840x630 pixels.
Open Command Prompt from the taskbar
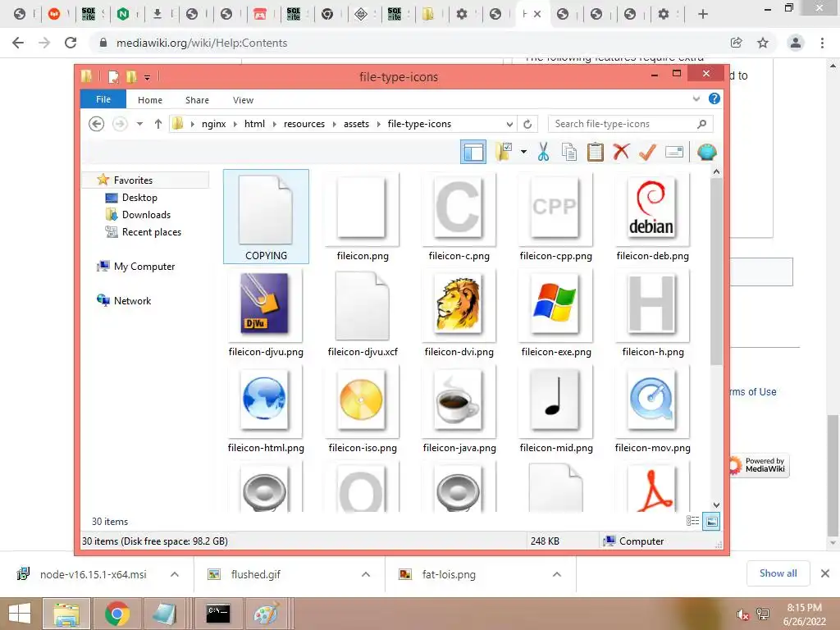pyautogui.click(x=218, y=614)
